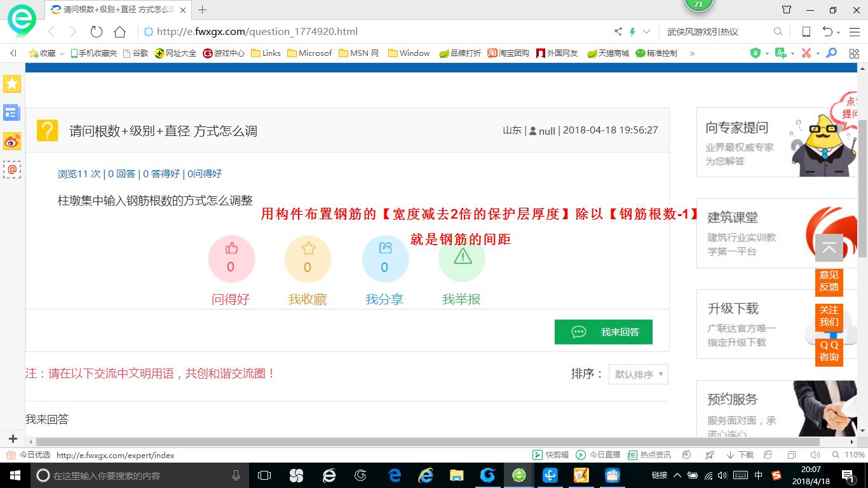The height and width of the screenshot is (488, 868).
Task: Click the address bar URL field
Action: pos(375,32)
